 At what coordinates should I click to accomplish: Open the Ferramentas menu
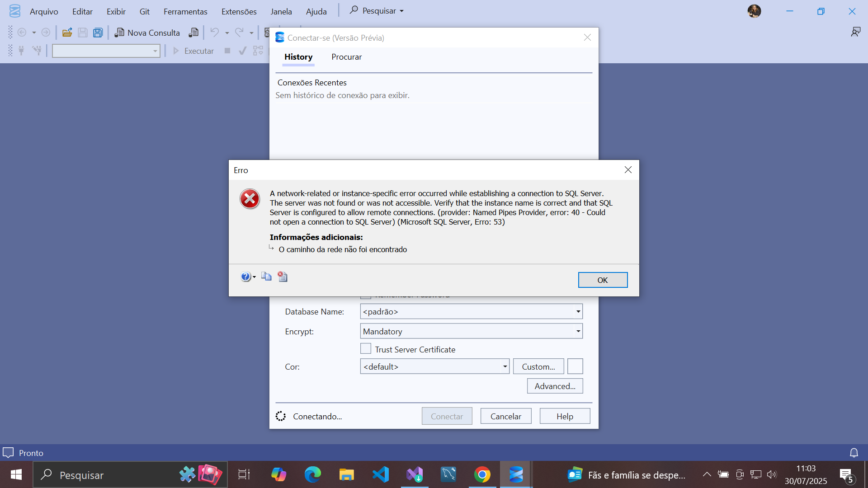coord(185,11)
